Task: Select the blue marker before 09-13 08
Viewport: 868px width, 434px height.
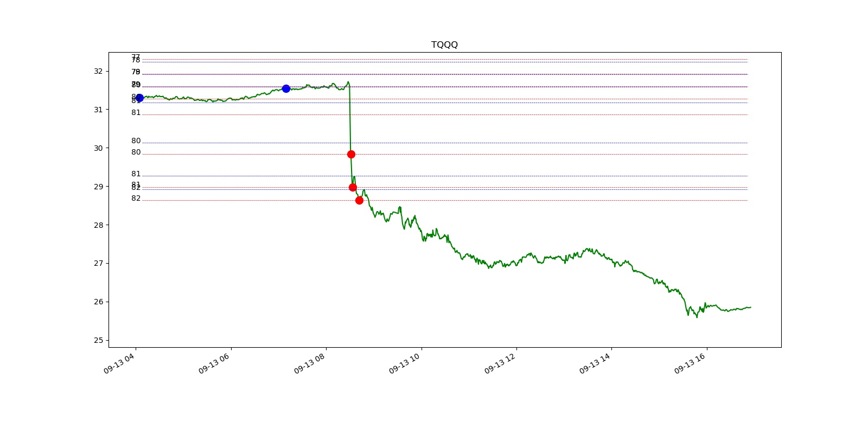Action: 286,88
